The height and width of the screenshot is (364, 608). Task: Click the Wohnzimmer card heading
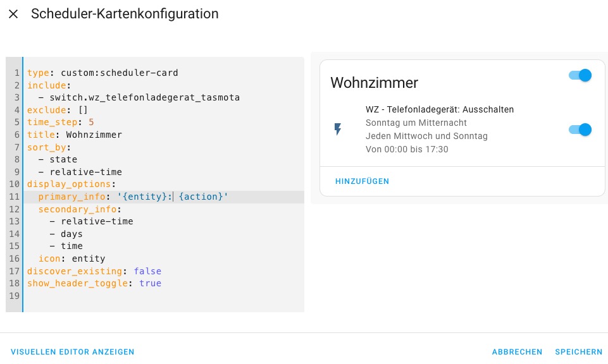point(374,83)
